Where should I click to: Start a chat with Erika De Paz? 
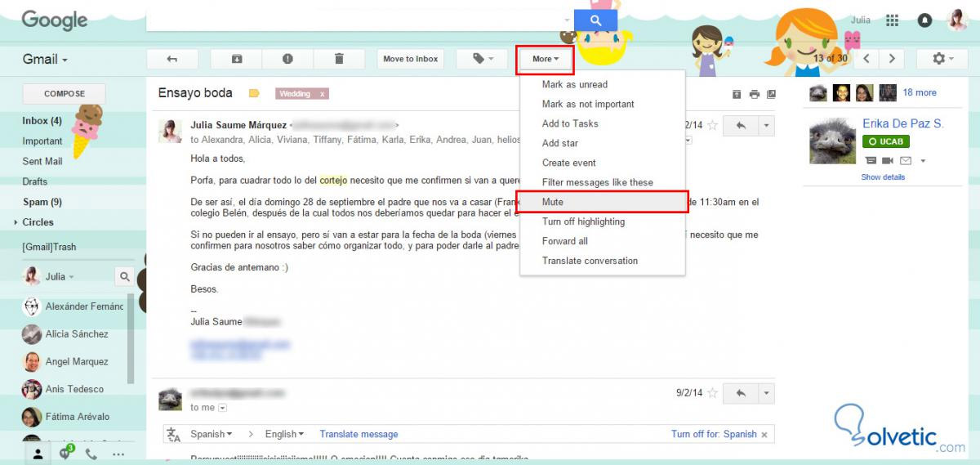click(x=871, y=161)
